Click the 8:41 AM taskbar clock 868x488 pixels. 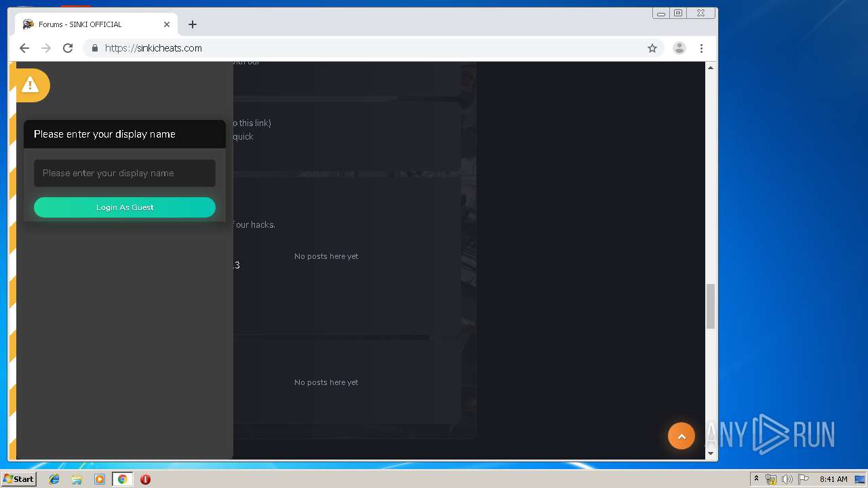tap(833, 479)
